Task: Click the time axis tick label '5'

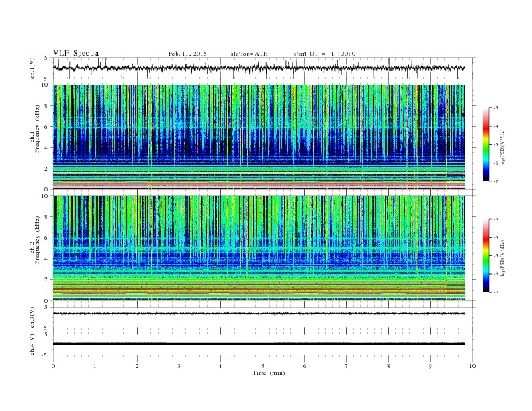Action: [263, 366]
